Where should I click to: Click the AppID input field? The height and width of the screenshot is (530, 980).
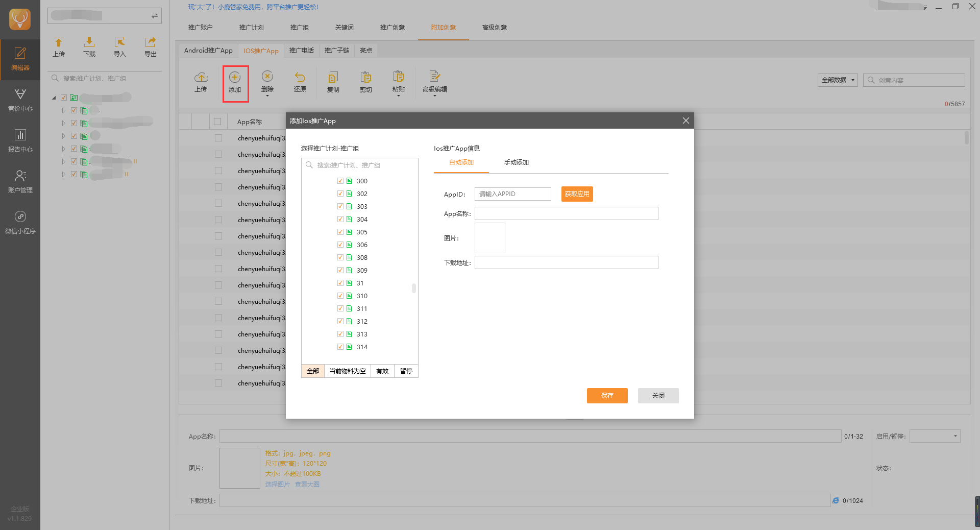(x=513, y=194)
